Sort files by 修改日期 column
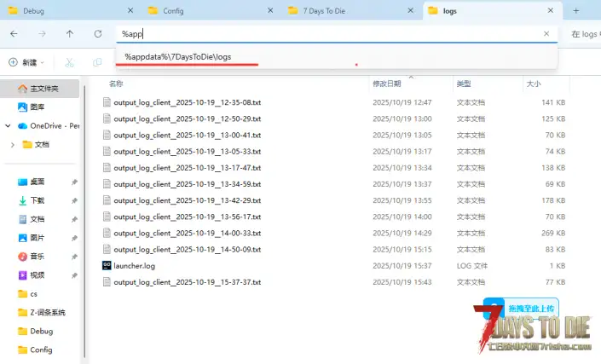Image resolution: width=601 pixels, height=364 pixels. 386,84
